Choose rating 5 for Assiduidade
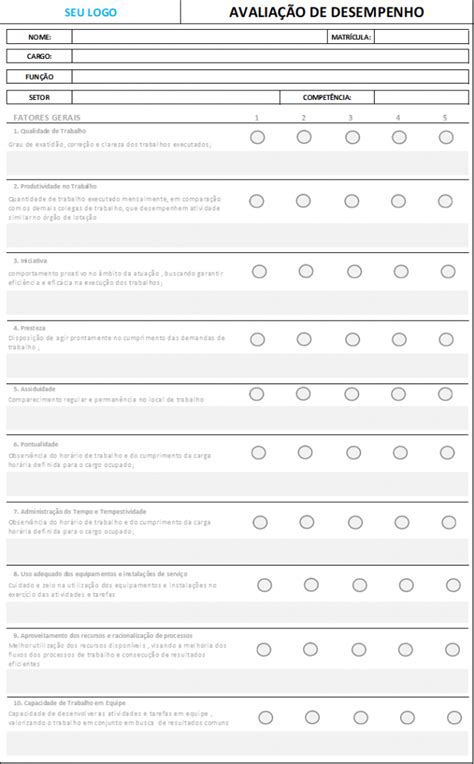The width and height of the screenshot is (474, 764). point(445,394)
